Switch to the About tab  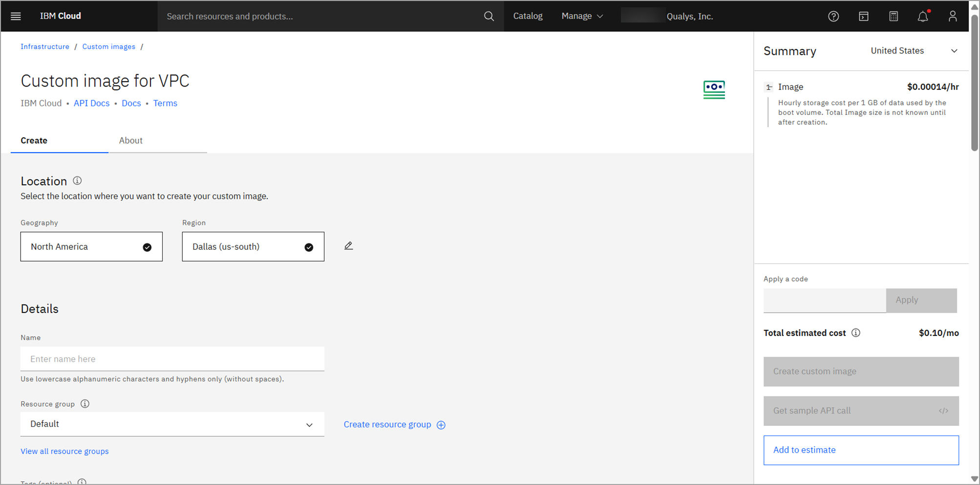point(130,140)
